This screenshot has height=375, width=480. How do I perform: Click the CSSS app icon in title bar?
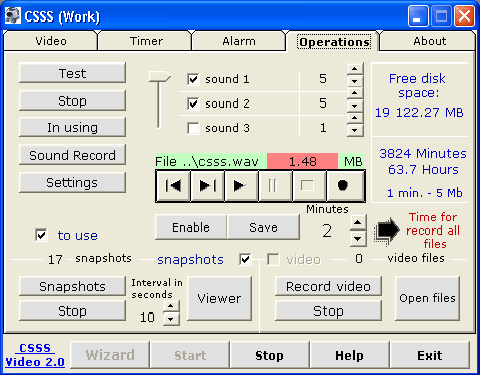tap(12, 16)
